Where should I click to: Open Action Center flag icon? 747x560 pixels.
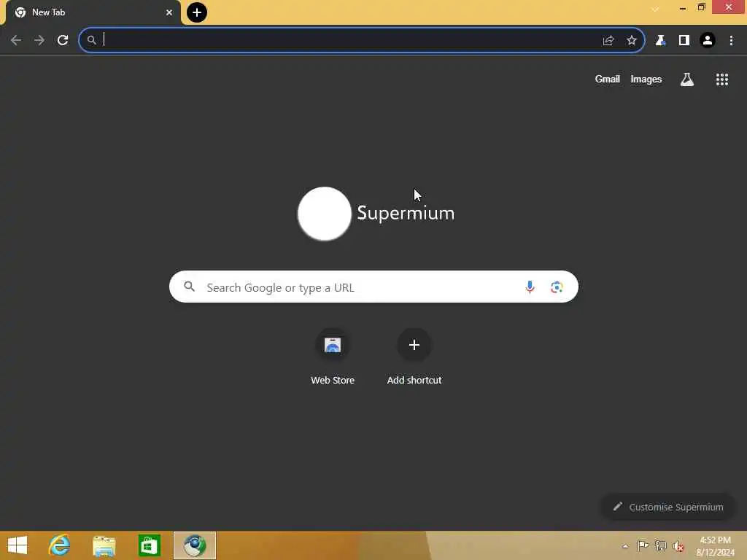[x=643, y=545]
